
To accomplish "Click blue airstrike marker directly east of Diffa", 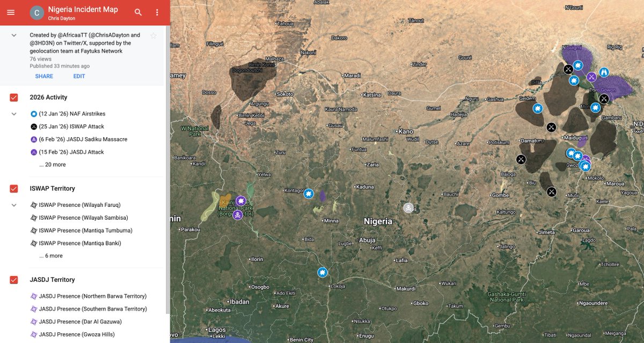I will [x=574, y=81].
